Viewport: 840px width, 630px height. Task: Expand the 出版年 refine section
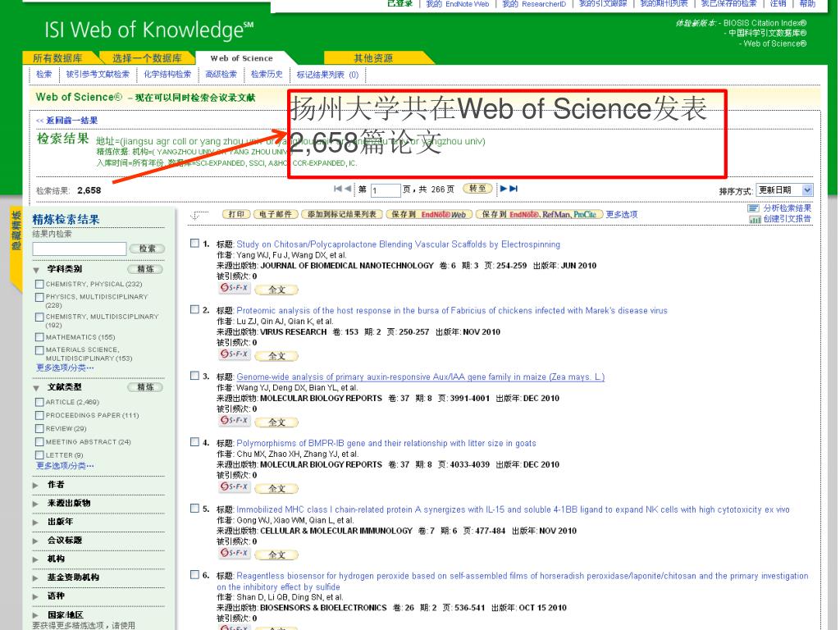[x=36, y=523]
